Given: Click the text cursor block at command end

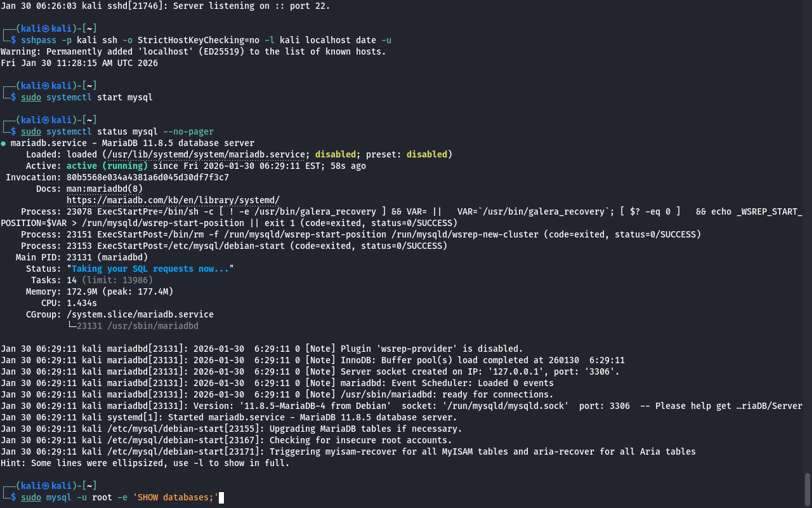Looking at the screenshot, I should pyautogui.click(x=221, y=497).
